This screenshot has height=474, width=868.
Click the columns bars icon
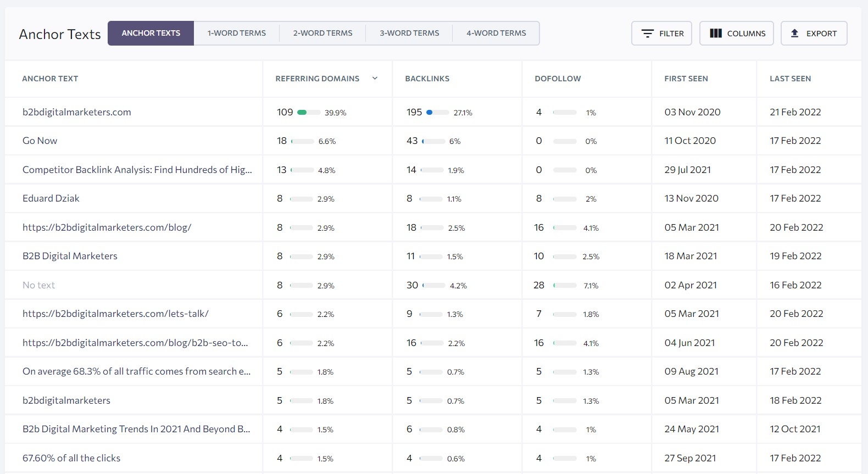pos(716,34)
